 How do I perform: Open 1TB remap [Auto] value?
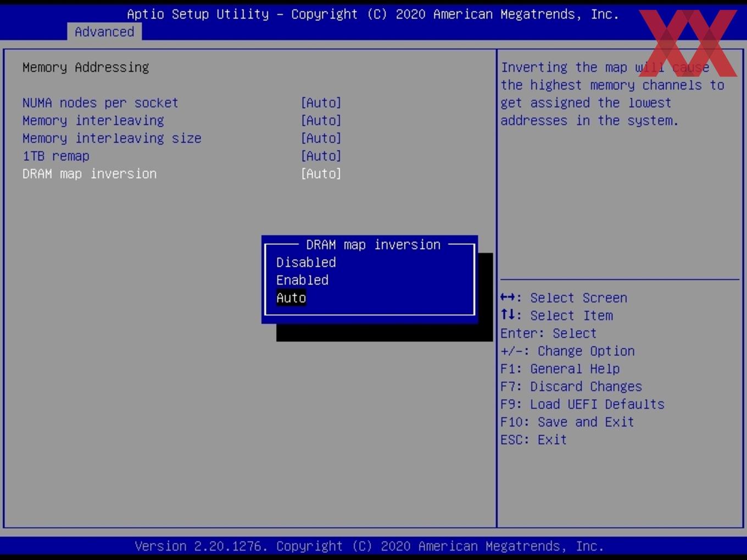coord(321,156)
